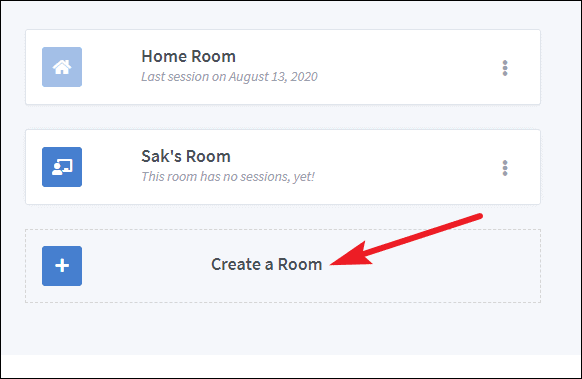Open the Sak's Room three-dot options menu
582x379 pixels.
(505, 168)
